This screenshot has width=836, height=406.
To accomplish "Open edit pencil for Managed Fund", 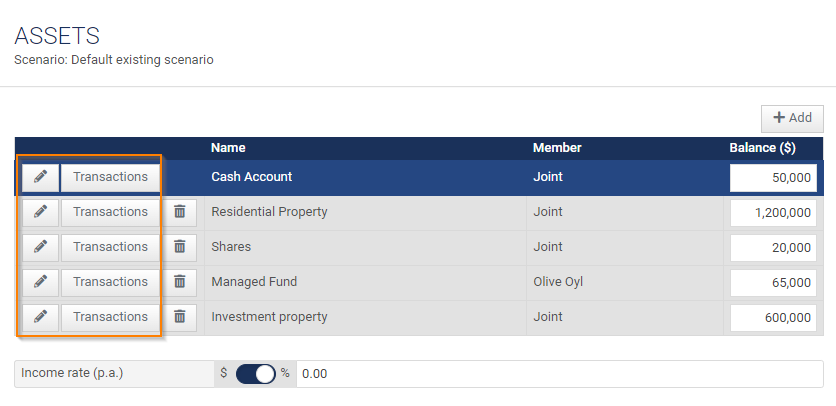I will click(x=40, y=282).
